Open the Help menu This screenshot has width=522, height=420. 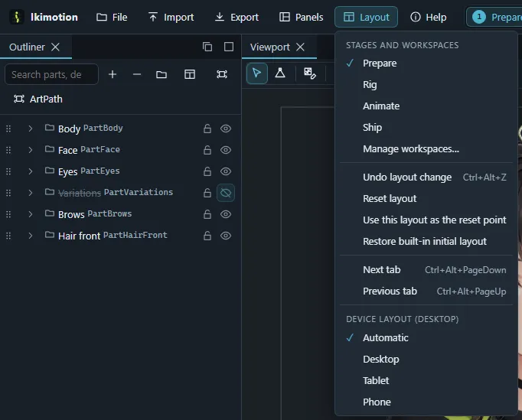point(429,17)
